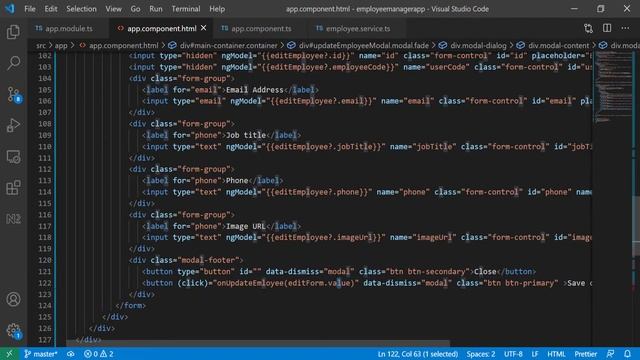This screenshot has width=640, height=360.
Task: Click the synchronize changes cloud icon
Action: tap(71, 354)
